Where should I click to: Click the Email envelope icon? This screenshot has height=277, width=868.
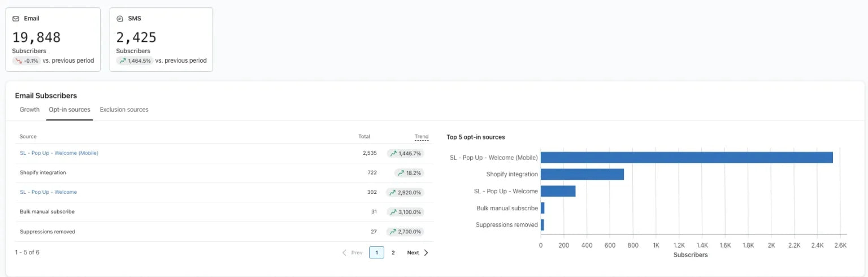(16, 19)
